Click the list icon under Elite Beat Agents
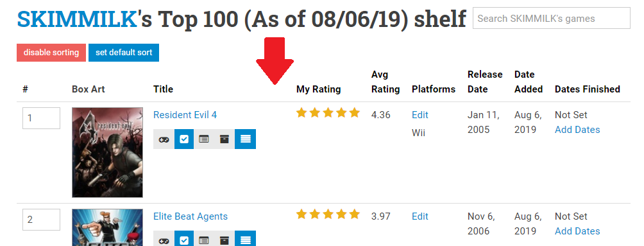Image resolution: width=644 pixels, height=246 pixels. click(x=204, y=239)
